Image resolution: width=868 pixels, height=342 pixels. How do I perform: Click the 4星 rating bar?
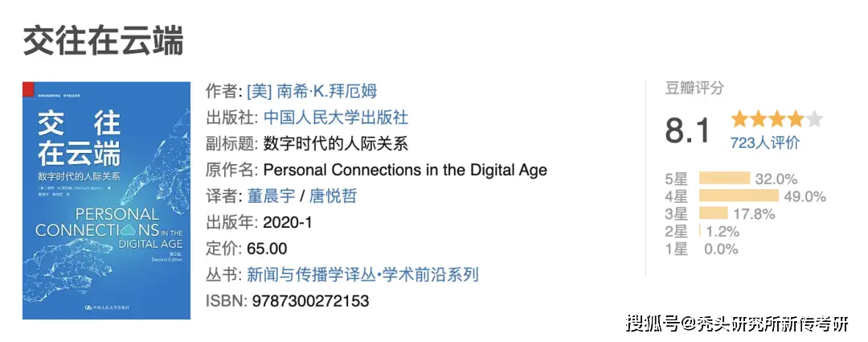(x=739, y=196)
